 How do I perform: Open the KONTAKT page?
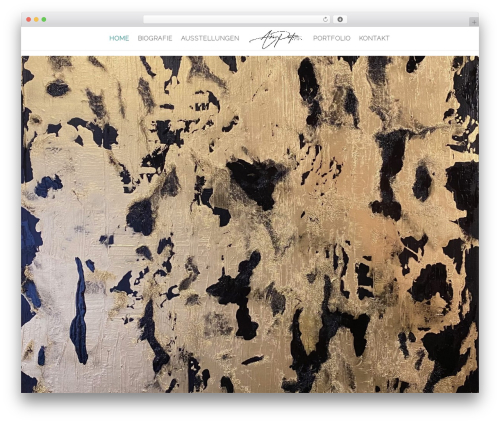pos(374,38)
